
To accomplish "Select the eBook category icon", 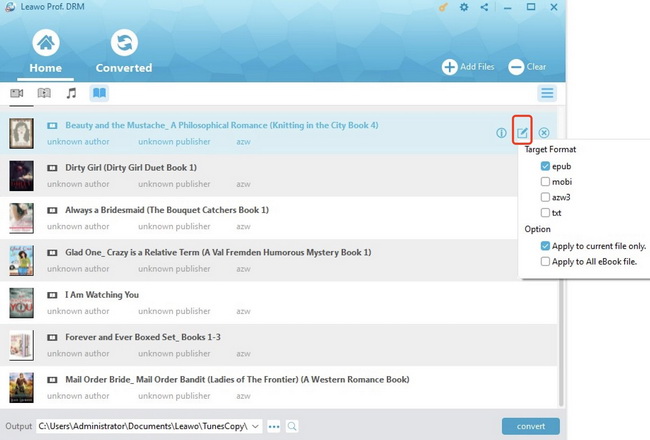I will tap(99, 93).
